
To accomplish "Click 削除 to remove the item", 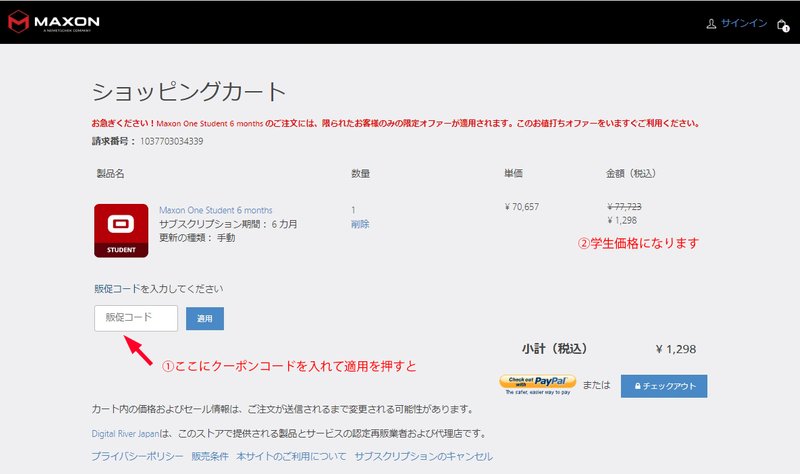I will [x=360, y=224].
